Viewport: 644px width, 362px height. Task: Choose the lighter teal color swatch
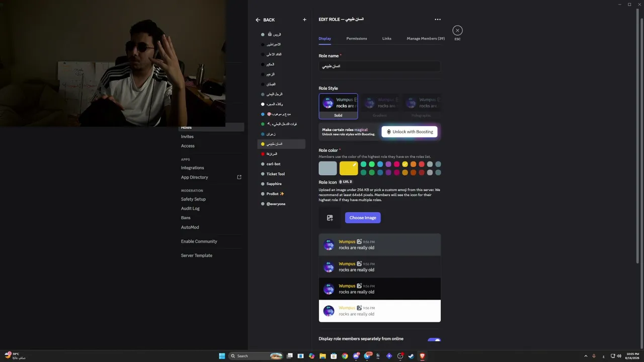[x=363, y=164]
